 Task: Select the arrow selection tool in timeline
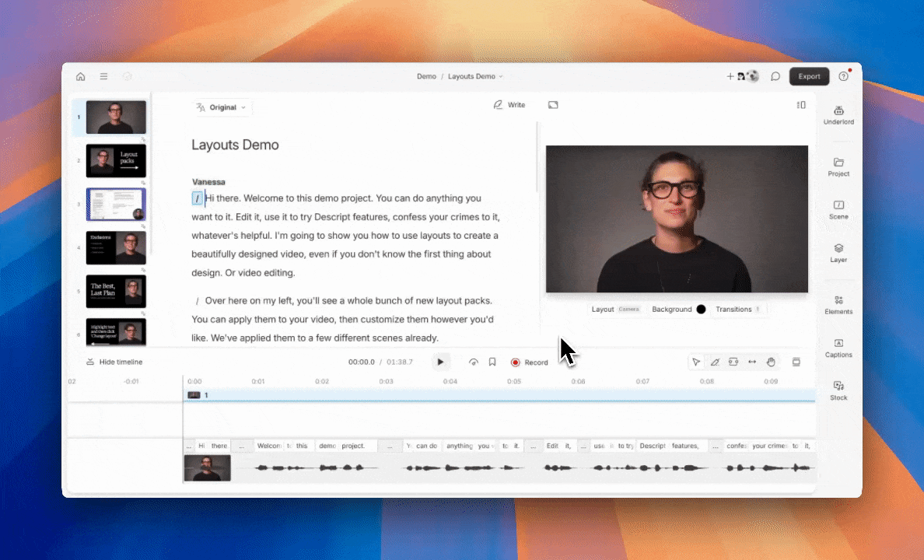coord(696,362)
